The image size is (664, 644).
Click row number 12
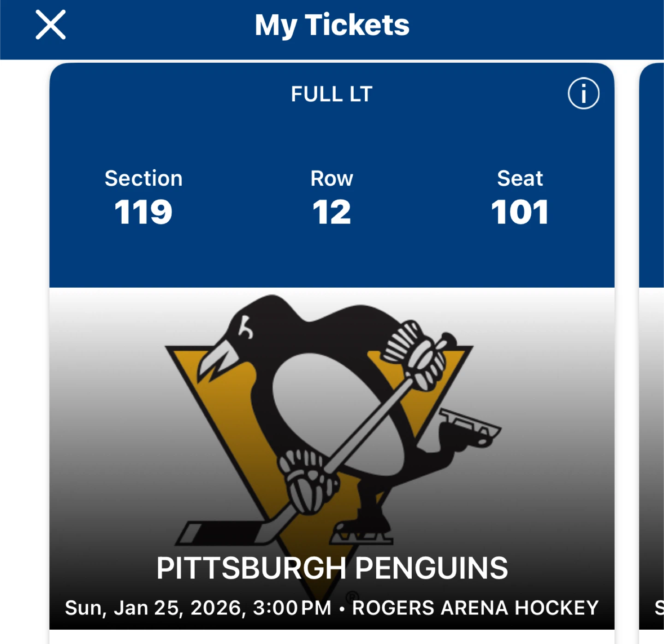pyautogui.click(x=332, y=212)
